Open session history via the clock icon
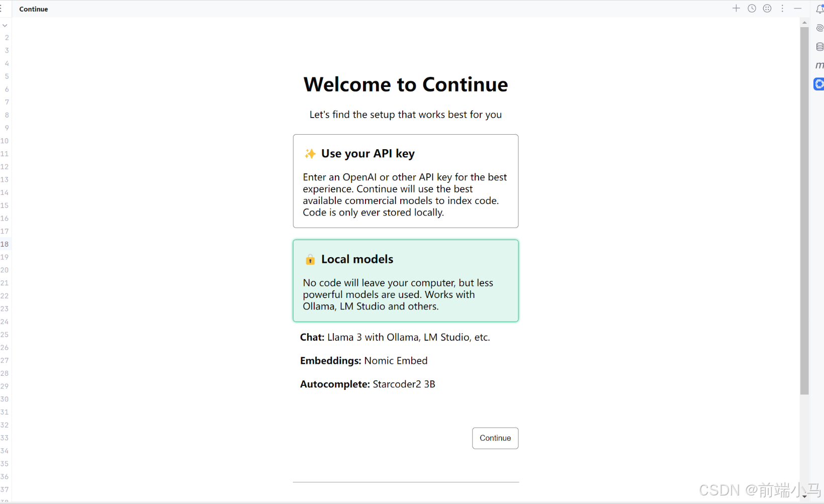 coord(752,9)
